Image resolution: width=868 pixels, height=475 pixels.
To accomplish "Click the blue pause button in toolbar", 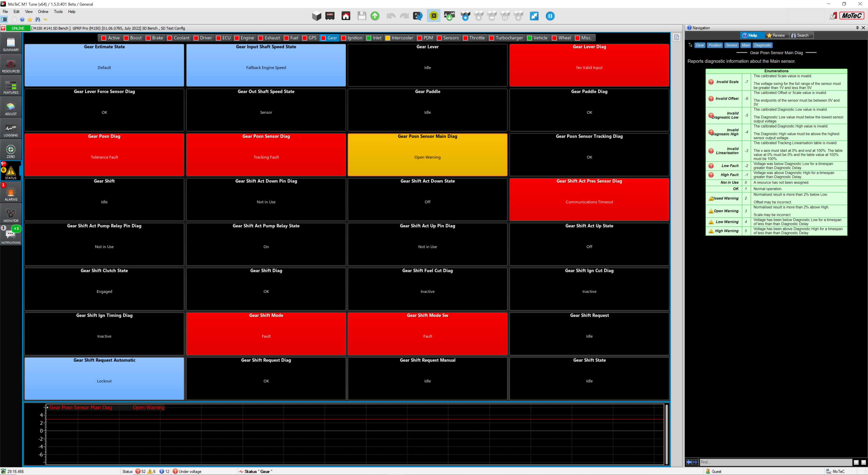I will tap(550, 16).
